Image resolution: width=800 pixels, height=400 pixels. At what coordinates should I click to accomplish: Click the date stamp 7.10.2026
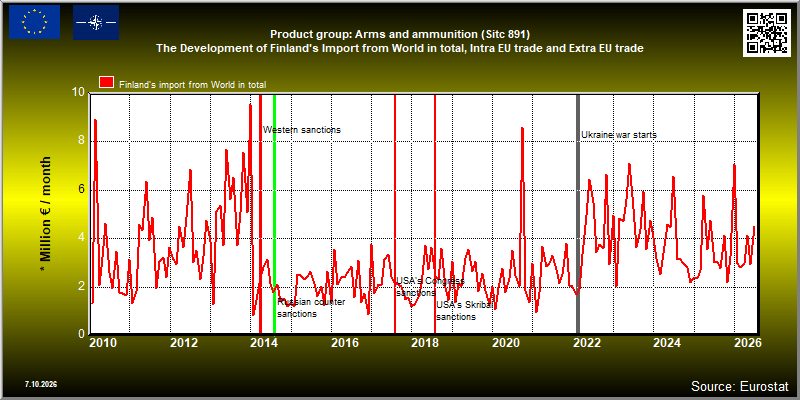[40, 384]
